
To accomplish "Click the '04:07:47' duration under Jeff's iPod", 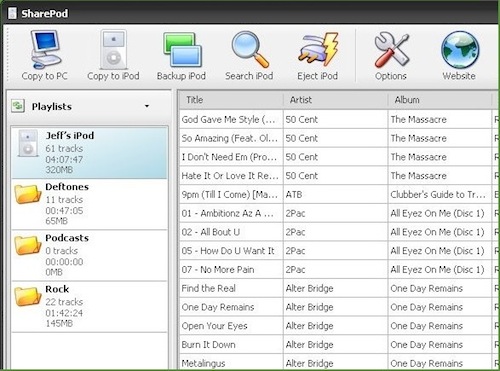I will [64, 159].
